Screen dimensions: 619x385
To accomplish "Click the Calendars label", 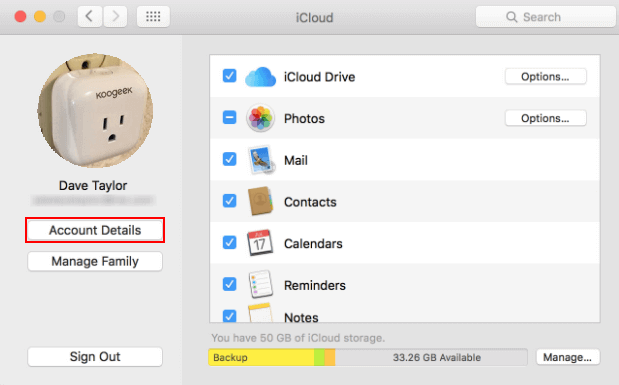I will 313,244.
